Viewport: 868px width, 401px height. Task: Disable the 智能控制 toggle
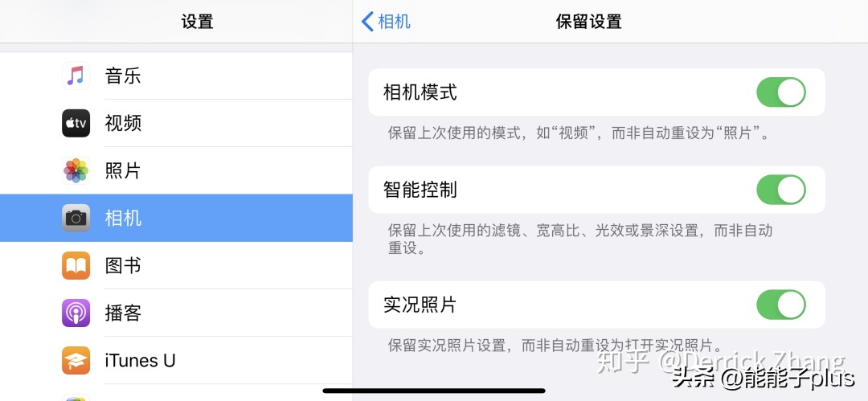[780, 190]
